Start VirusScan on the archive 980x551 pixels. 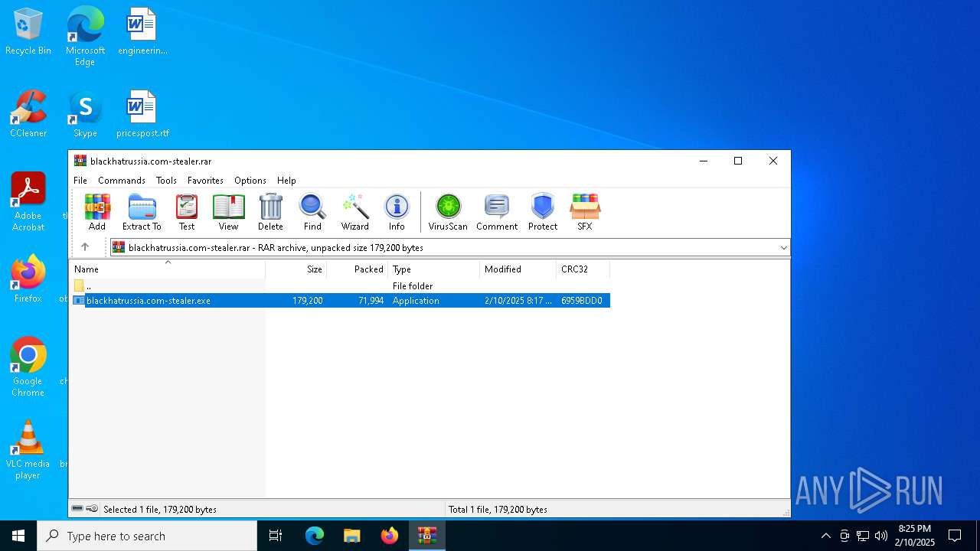(448, 212)
